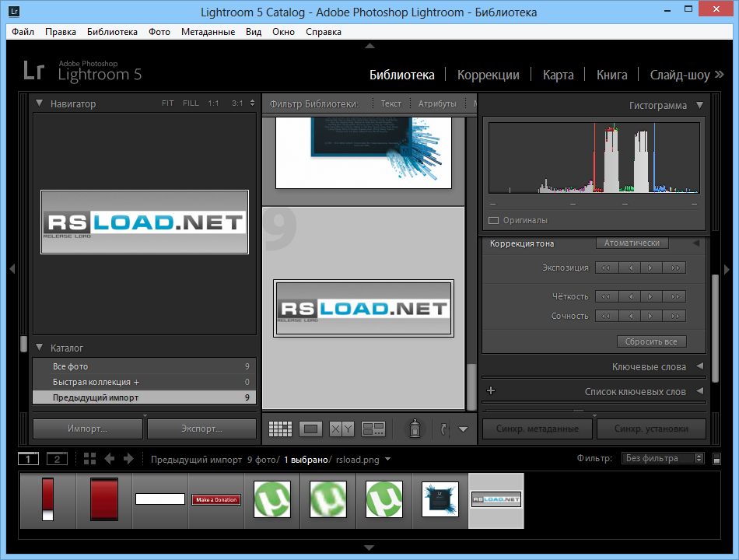The height and width of the screenshot is (560, 739).
Task: Go back with the filmstrip left arrow
Action: click(110, 459)
